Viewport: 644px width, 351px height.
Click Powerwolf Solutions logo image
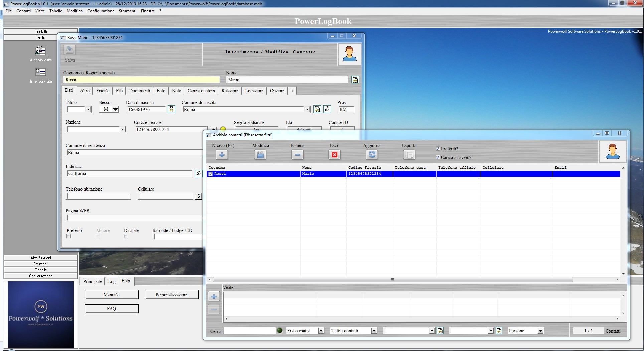click(x=41, y=314)
